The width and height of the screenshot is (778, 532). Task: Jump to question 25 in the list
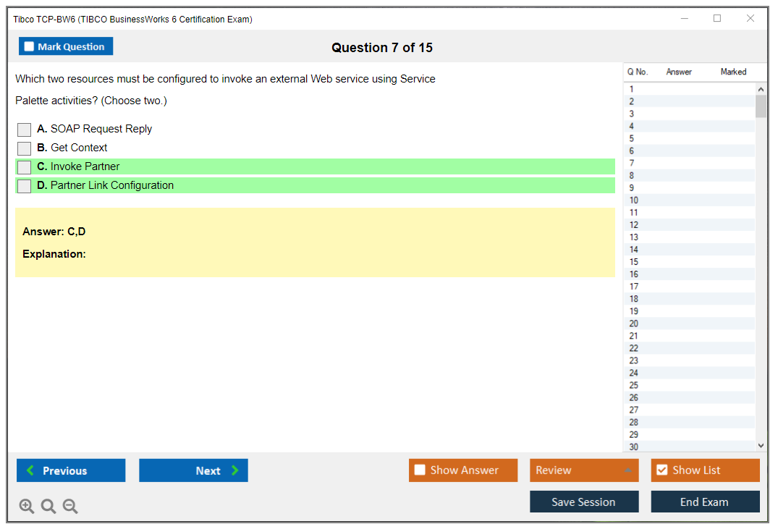[635, 385]
